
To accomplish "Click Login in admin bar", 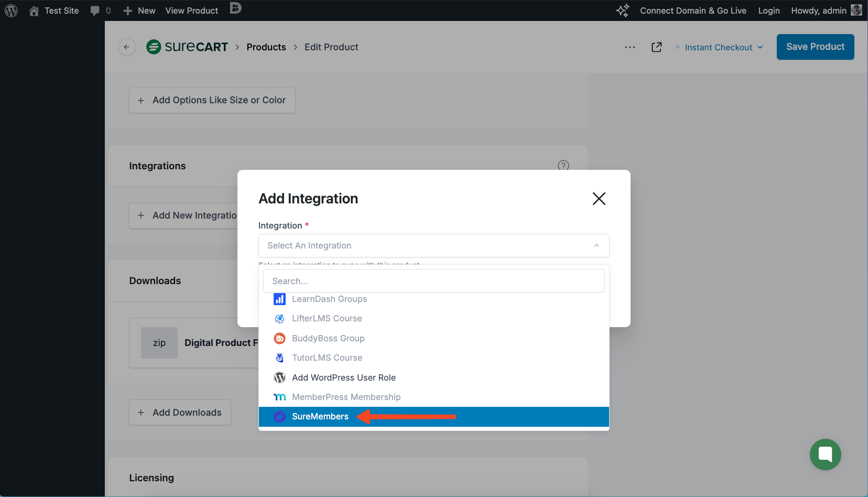I will point(769,10).
